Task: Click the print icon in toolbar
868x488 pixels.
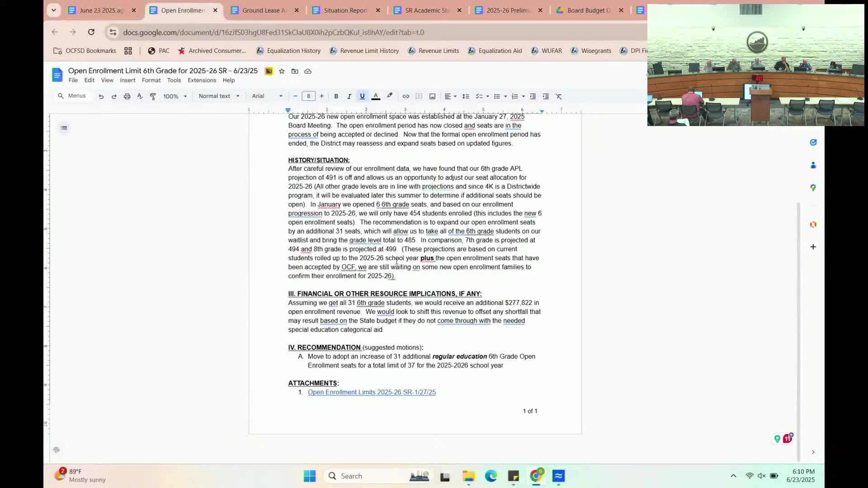Action: coord(127,96)
